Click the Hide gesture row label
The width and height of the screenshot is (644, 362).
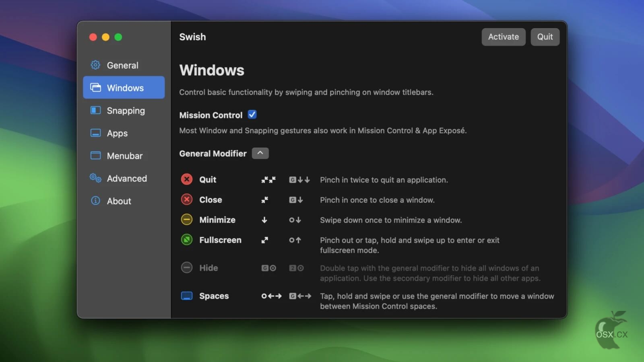click(x=208, y=267)
